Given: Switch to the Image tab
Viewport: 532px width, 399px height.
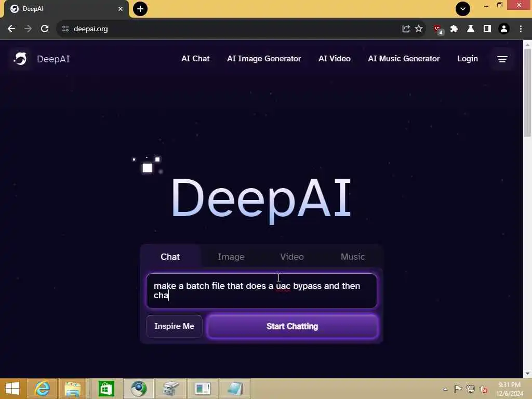Looking at the screenshot, I should [x=231, y=257].
